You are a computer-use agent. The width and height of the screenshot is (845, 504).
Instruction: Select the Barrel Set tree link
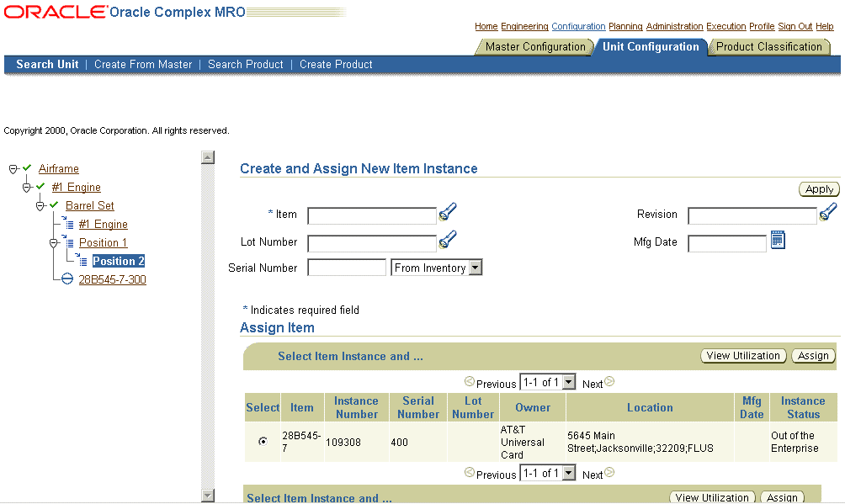(89, 205)
